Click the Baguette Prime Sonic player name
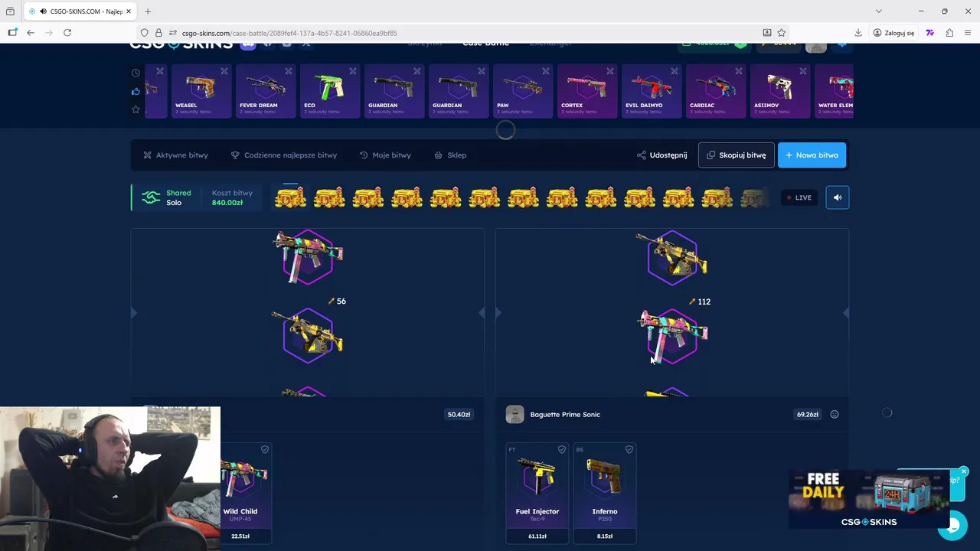The image size is (980, 551). [x=565, y=414]
